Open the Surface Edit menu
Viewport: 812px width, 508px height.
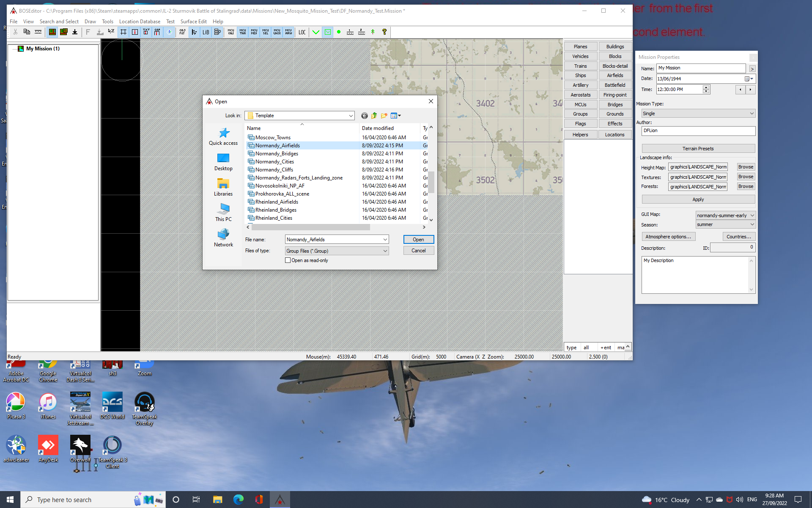pos(193,22)
